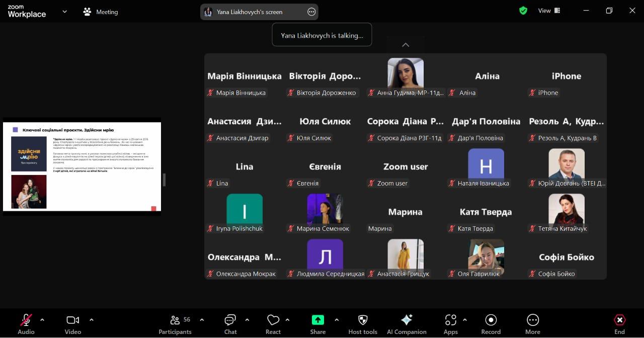Viewport: 644px width, 338px height.
Task: Unmute microphone with Audio button
Action: [x=26, y=323]
